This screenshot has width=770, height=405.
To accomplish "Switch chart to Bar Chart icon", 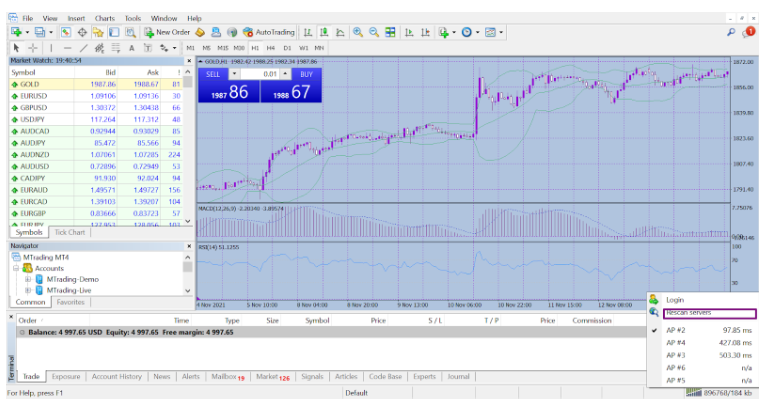I will pos(308,32).
